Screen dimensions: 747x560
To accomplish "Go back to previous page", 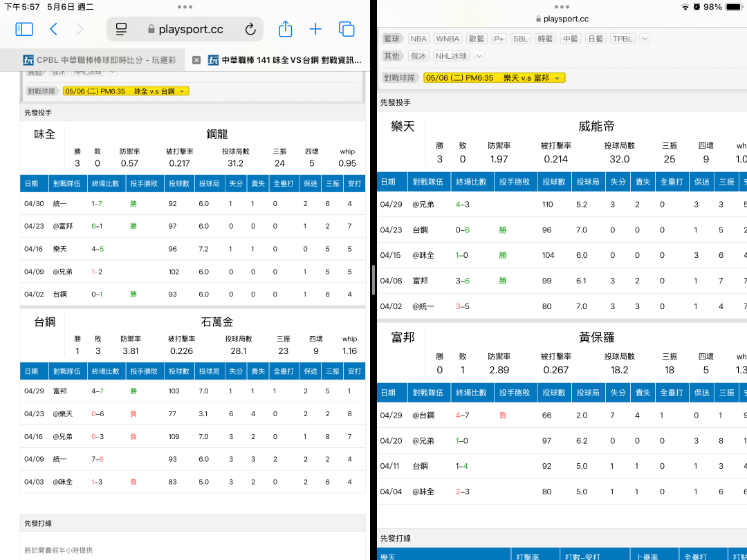I will pyautogui.click(x=53, y=29).
